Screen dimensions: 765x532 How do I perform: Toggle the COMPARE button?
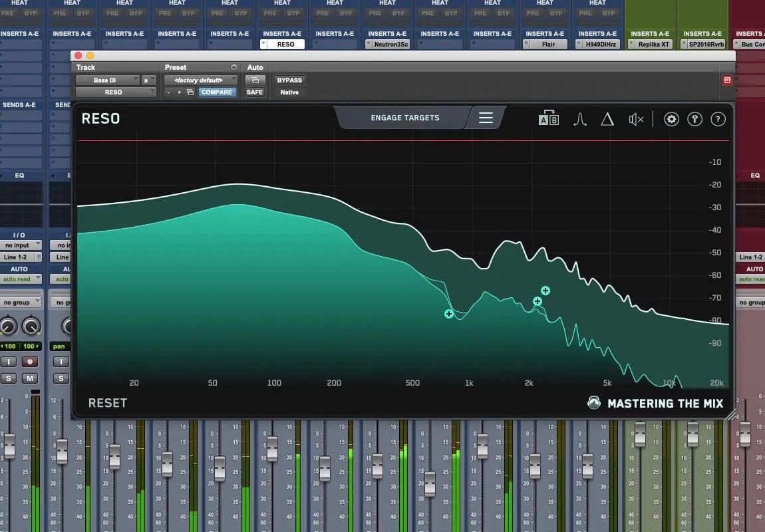click(217, 92)
